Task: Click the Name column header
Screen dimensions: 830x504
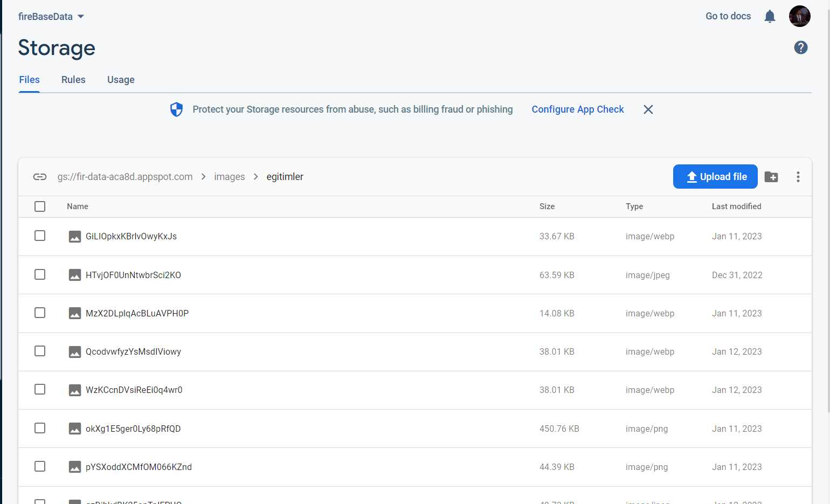Action: [78, 206]
